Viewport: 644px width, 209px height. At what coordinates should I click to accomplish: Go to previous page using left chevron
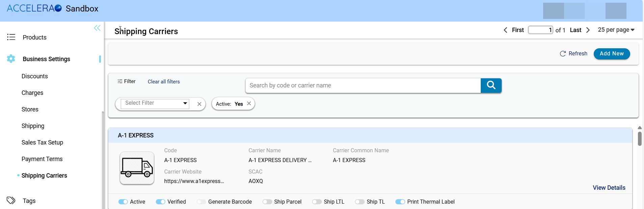[505, 30]
